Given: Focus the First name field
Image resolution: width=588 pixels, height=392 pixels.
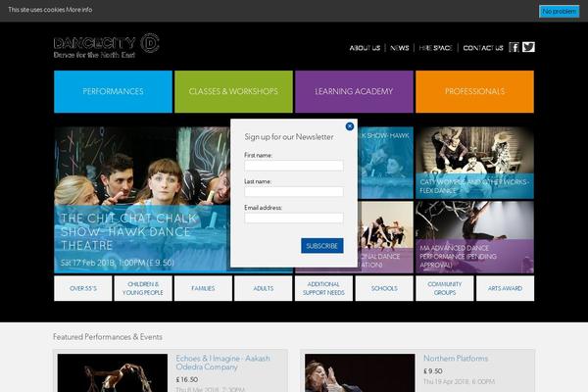Looking at the screenshot, I should tap(294, 166).
